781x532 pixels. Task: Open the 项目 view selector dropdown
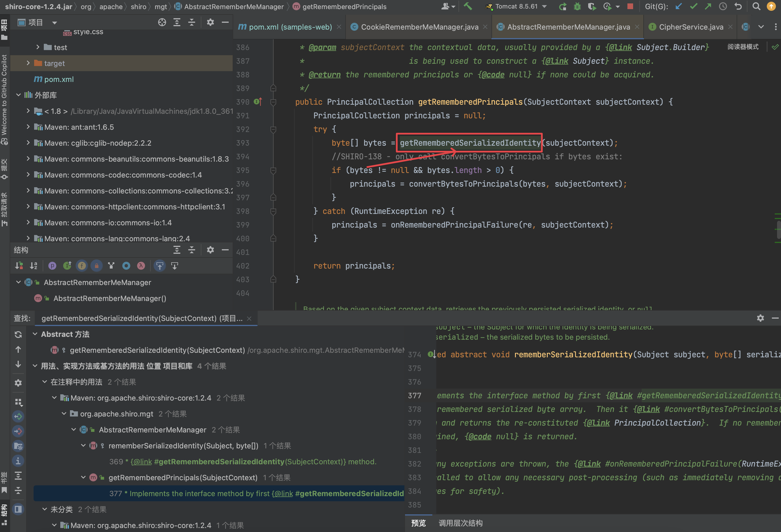[x=37, y=22]
